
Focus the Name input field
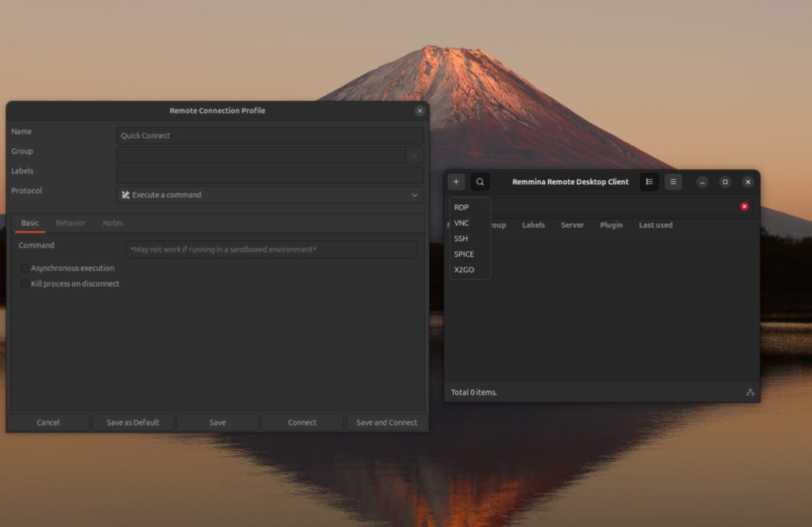(270, 135)
